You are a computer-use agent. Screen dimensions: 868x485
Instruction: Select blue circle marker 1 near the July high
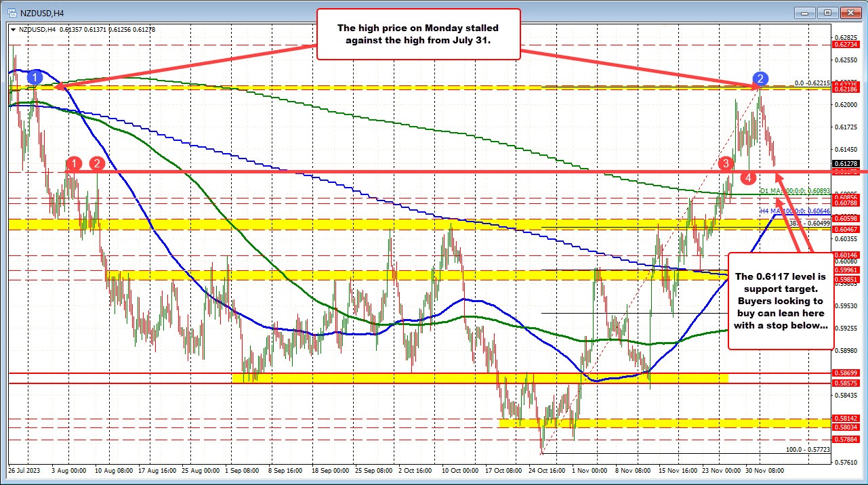35,77
